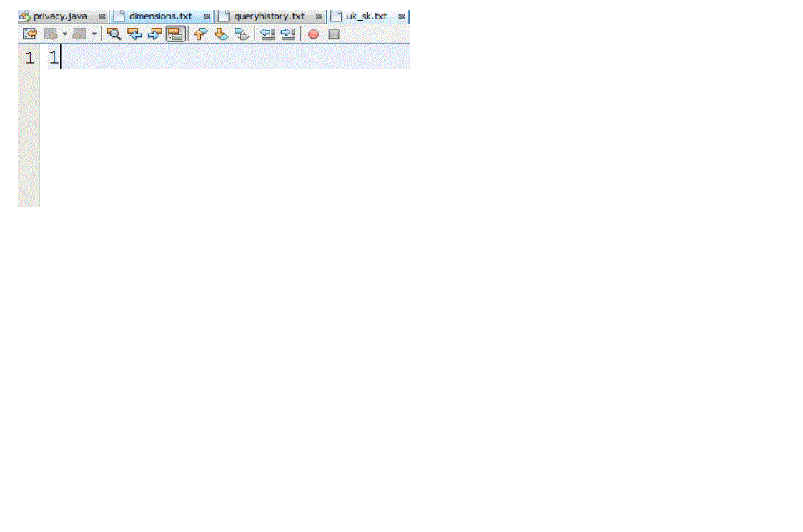Toggle bookmark on the current line
Viewport: 803px width, 532px height.
coord(242,34)
